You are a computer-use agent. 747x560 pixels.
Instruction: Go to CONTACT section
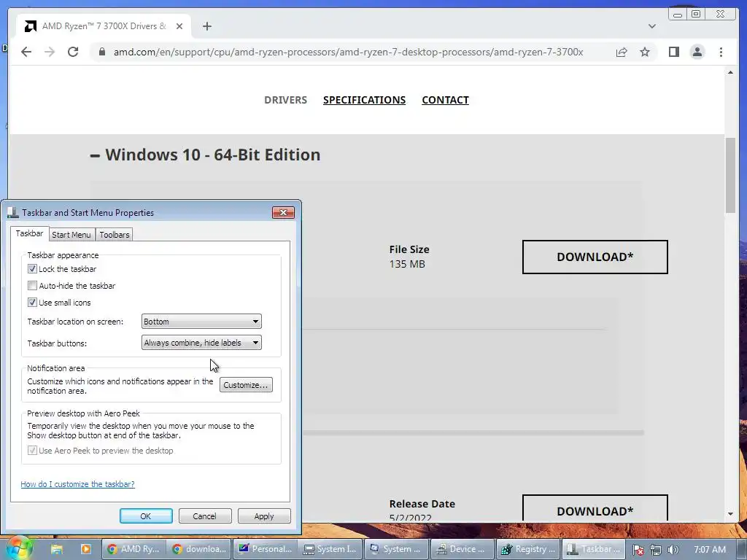coord(446,100)
